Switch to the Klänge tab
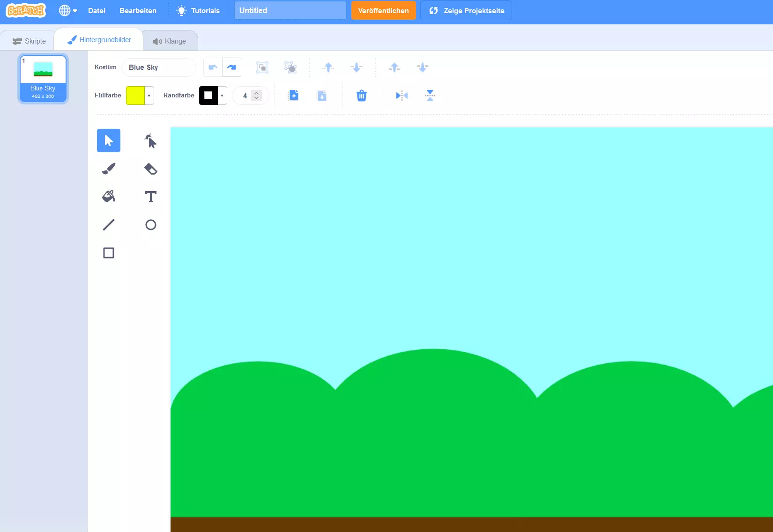Image resolution: width=773 pixels, height=532 pixels. [170, 40]
